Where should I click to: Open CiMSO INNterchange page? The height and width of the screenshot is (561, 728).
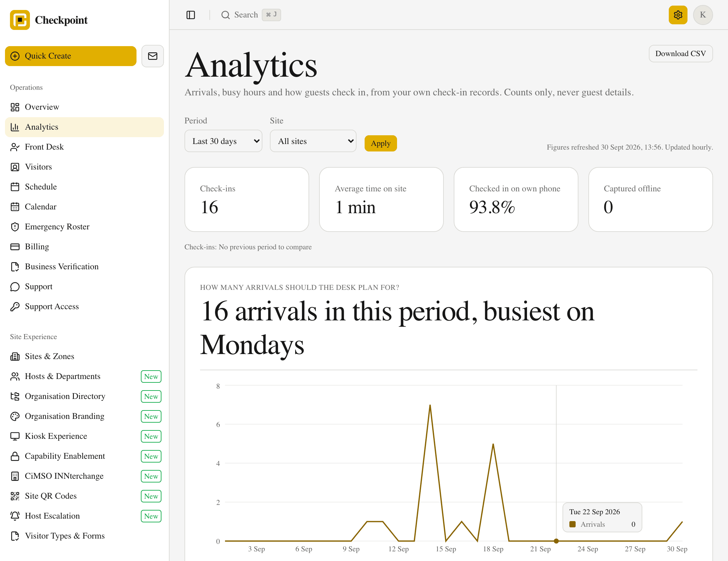[x=84, y=476]
